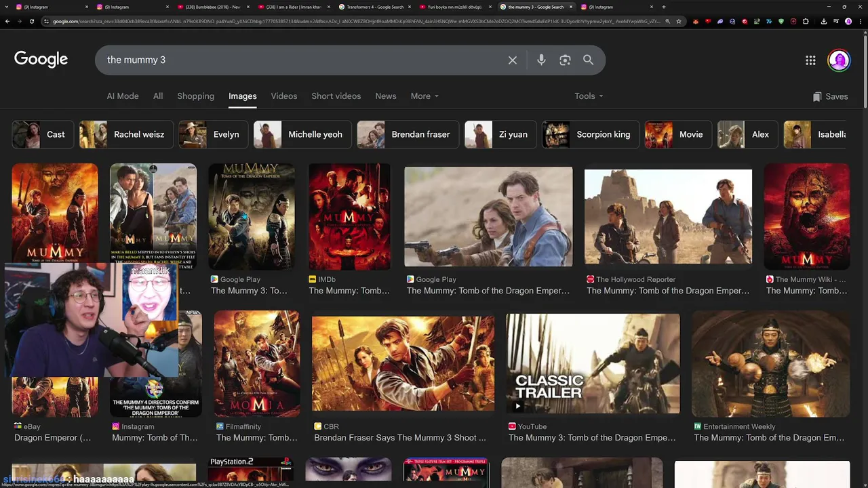This screenshot has height=488, width=868.
Task: Switch to All results
Action: (x=158, y=96)
